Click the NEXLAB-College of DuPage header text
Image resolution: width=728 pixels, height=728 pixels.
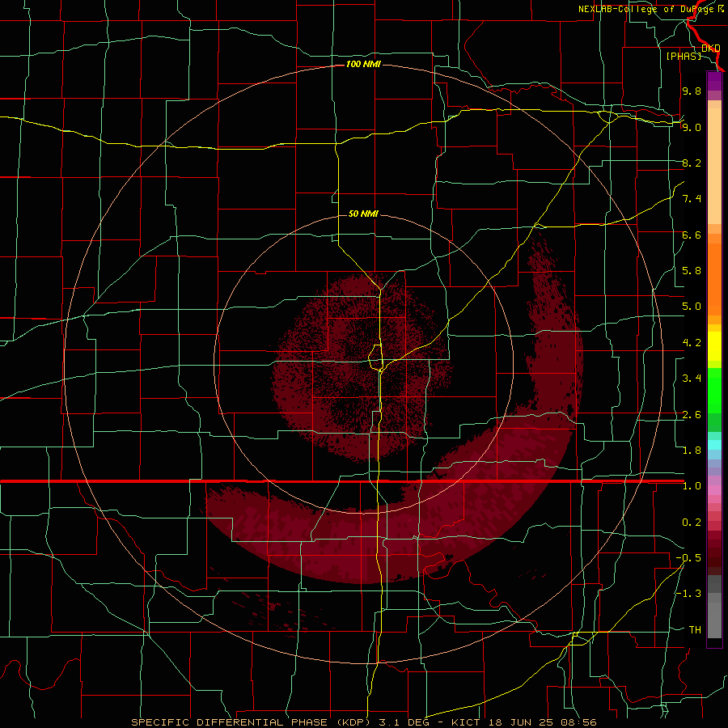[646, 9]
